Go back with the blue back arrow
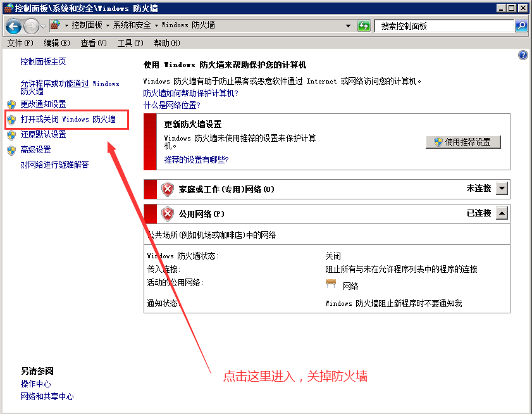 click(13, 26)
